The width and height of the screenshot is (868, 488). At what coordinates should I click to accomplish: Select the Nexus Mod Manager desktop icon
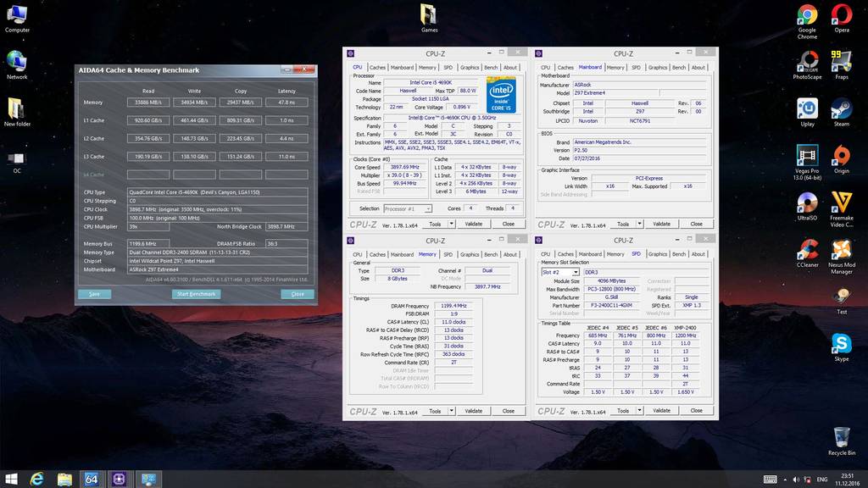[x=842, y=257]
